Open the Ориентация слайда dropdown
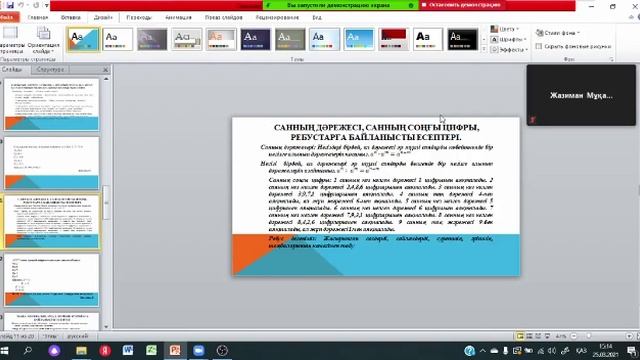The width and height of the screenshot is (640, 360). click(43, 41)
